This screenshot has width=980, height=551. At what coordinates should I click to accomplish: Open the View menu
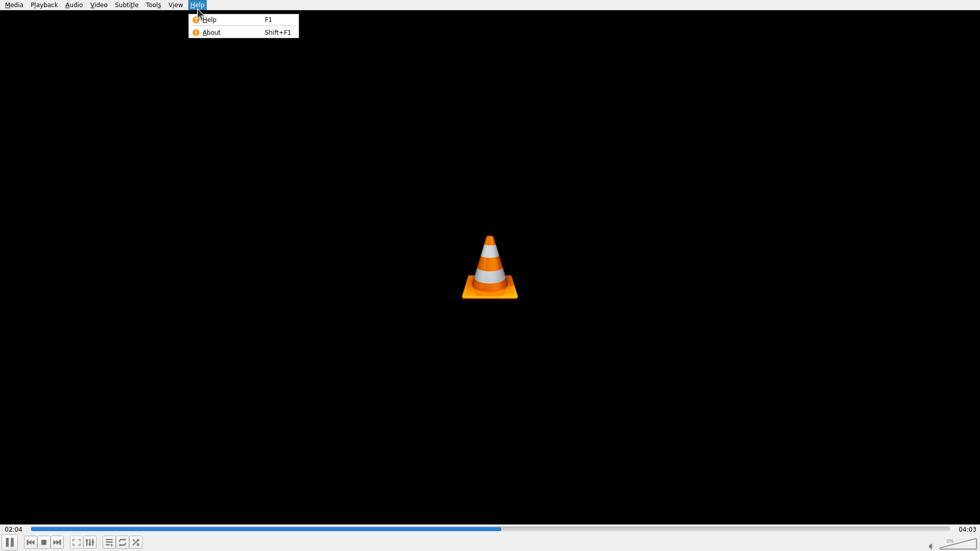pos(176,5)
